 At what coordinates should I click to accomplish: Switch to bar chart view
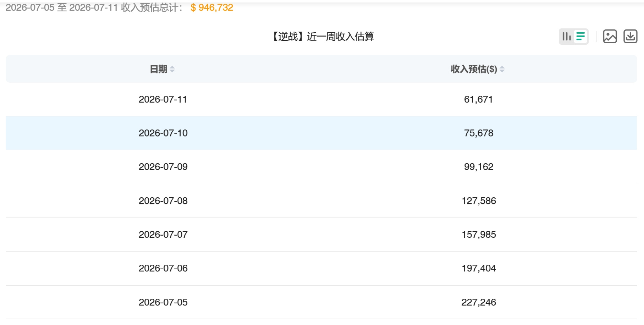(x=567, y=37)
